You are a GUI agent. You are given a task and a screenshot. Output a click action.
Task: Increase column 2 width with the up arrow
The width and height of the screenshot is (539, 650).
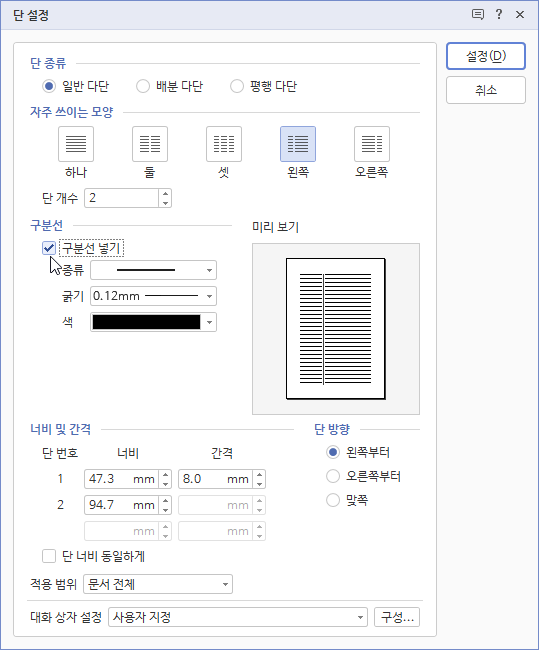coord(165,500)
